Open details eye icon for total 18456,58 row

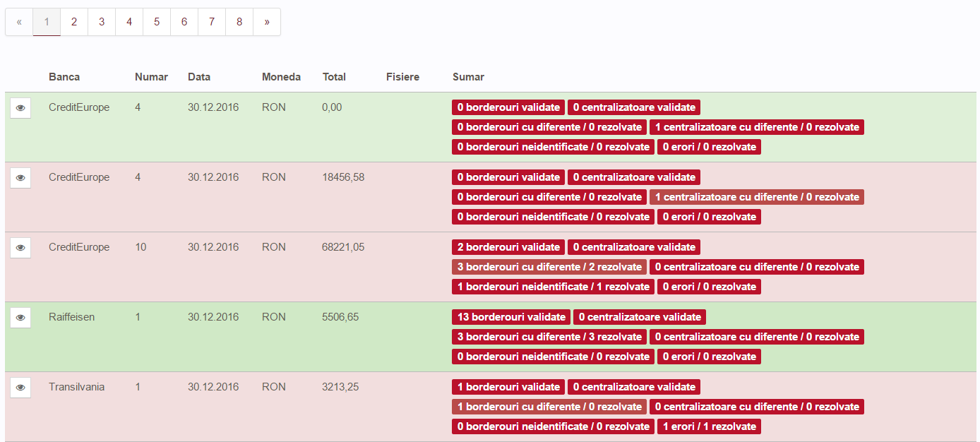click(20, 178)
